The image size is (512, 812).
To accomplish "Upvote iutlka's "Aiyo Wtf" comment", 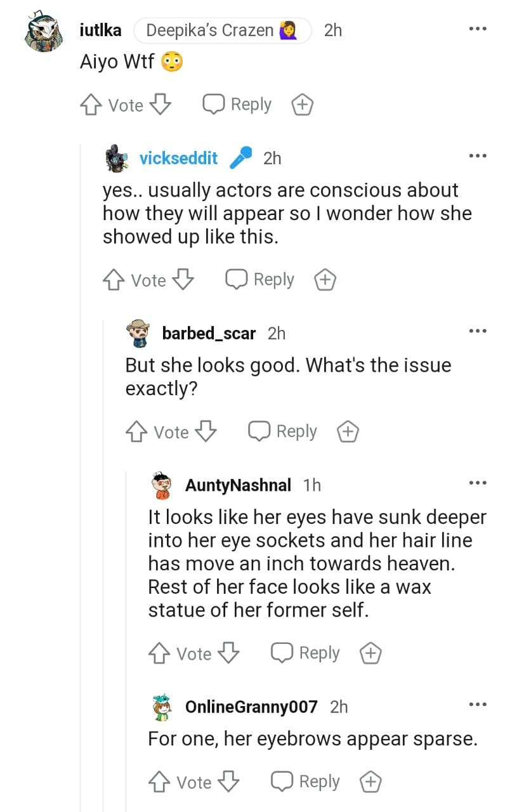I will (x=91, y=105).
